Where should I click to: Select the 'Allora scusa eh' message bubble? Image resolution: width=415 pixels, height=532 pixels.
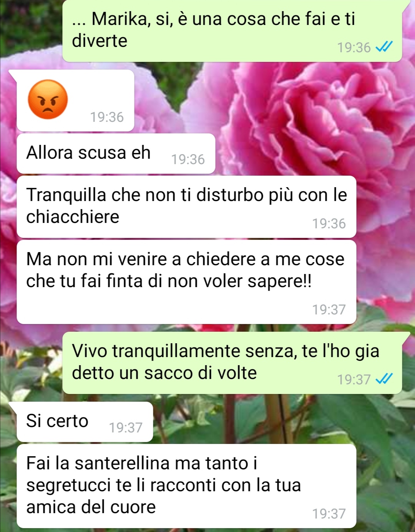[x=116, y=153]
